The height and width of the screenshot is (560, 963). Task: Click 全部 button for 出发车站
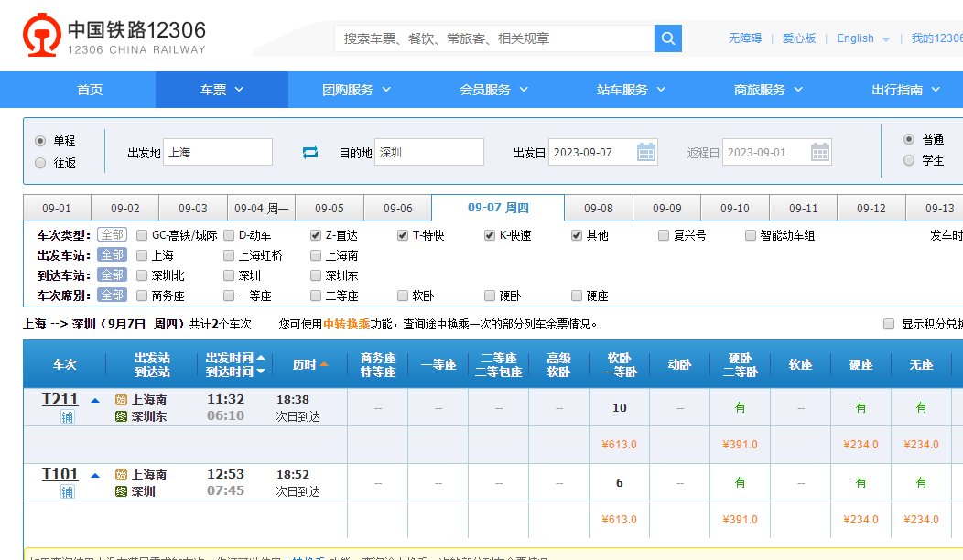pyautogui.click(x=113, y=254)
